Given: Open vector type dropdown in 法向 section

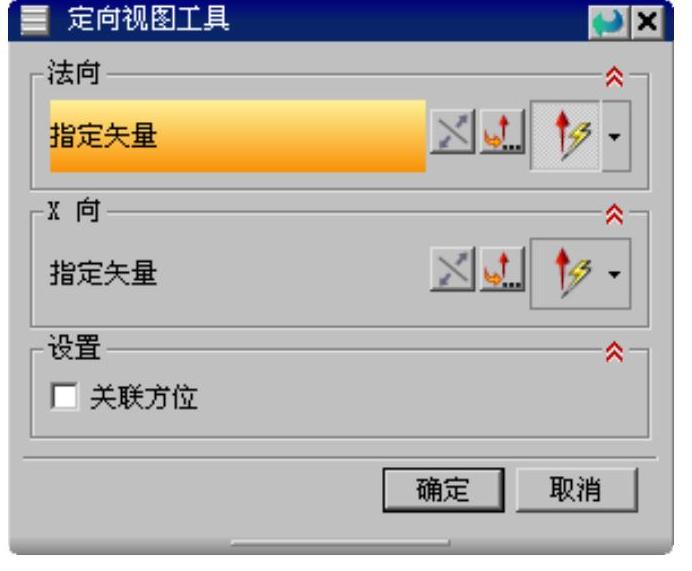Looking at the screenshot, I should [x=615, y=136].
